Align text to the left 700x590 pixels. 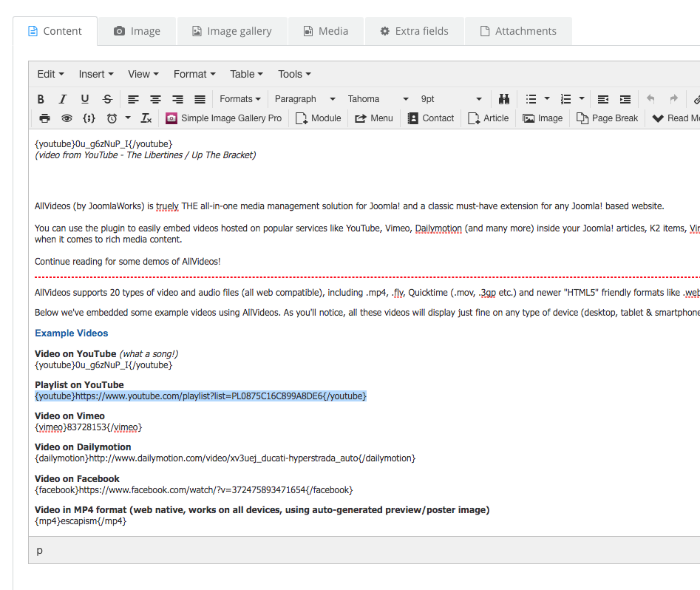click(x=133, y=99)
